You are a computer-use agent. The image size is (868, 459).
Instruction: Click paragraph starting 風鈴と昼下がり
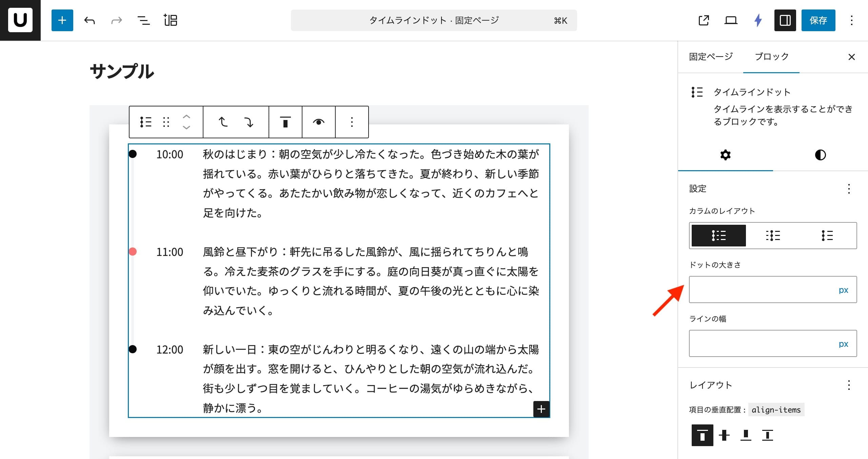371,281
